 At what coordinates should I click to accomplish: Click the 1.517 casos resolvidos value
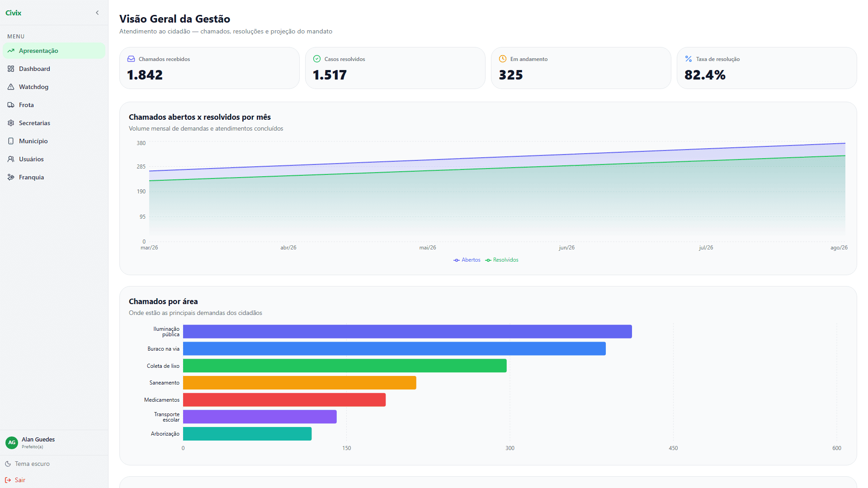pos(330,75)
